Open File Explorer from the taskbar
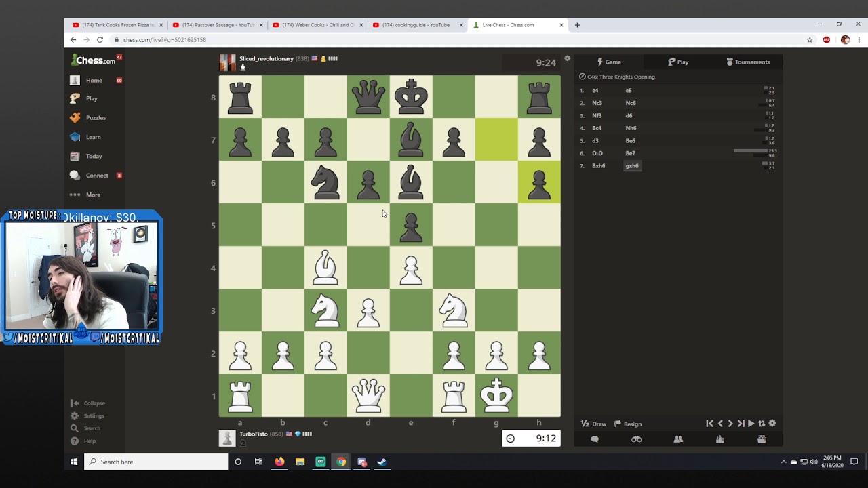 [300, 462]
